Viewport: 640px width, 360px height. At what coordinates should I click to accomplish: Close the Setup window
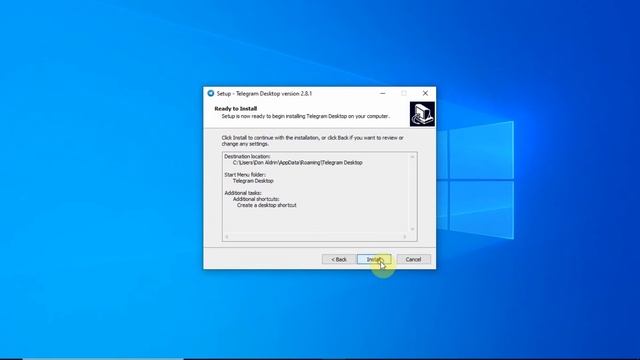coord(425,93)
